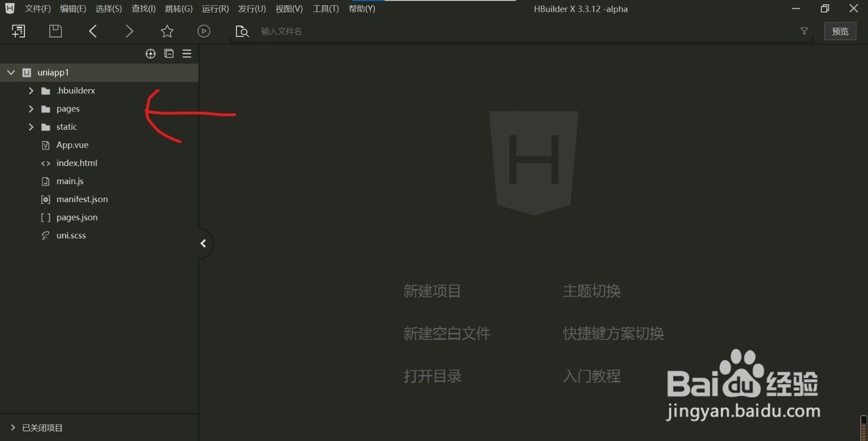
Task: Go back with the left arrow
Action: coord(93,31)
